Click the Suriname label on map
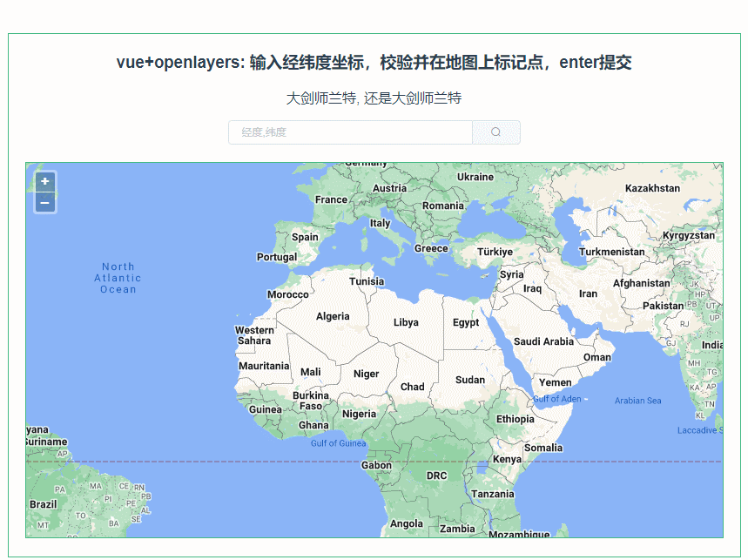 [x=47, y=442]
